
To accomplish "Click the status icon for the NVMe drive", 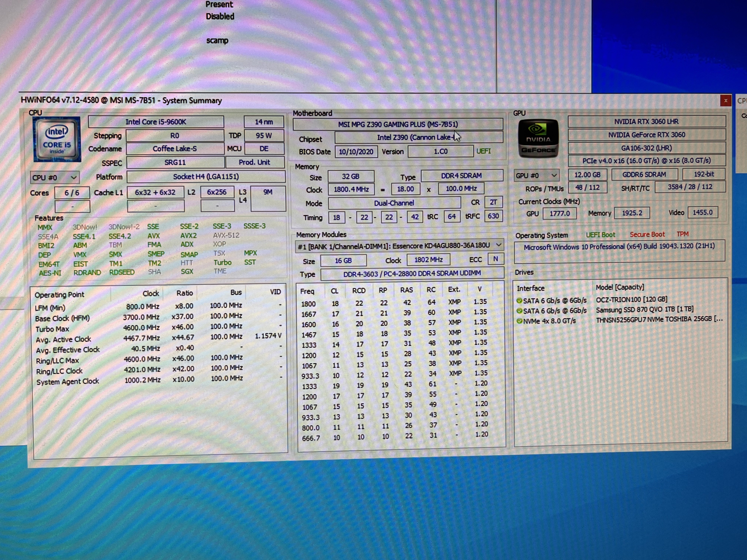I will click(x=519, y=321).
